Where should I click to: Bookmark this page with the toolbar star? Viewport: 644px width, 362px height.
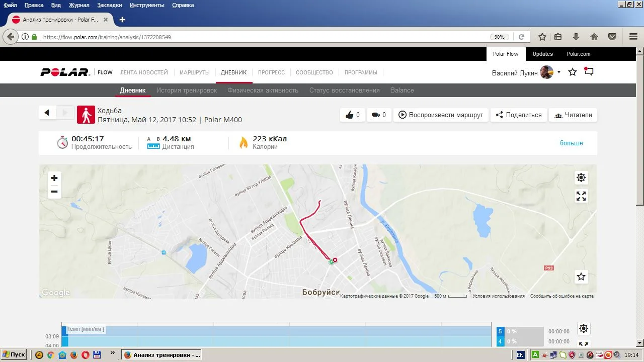coord(542,37)
